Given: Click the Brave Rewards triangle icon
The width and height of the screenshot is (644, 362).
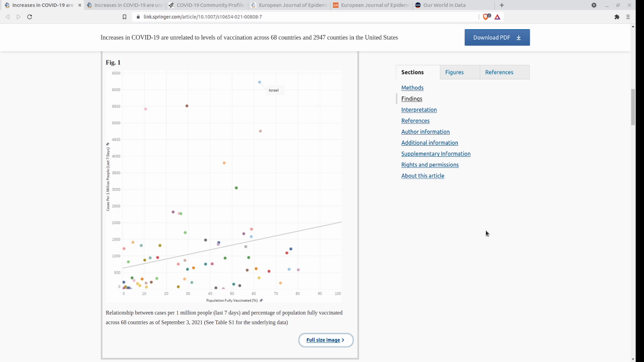Looking at the screenshot, I should [497, 17].
